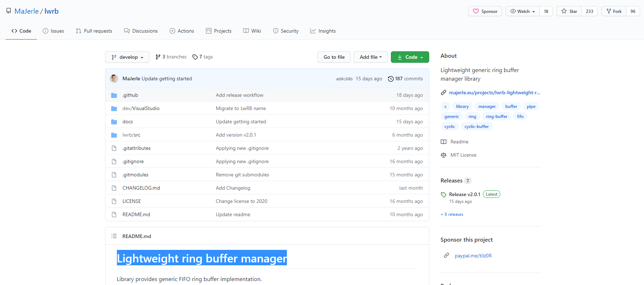Viewport: 644px width, 285px height.
Task: Switch to the Code tab
Action: click(x=21, y=31)
